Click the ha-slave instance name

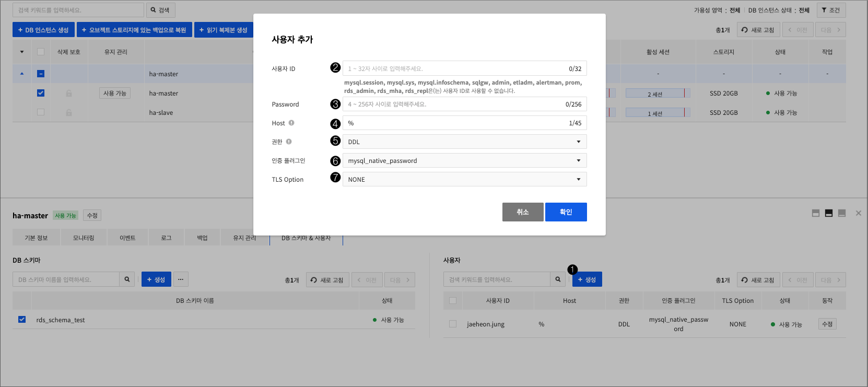[x=161, y=112]
